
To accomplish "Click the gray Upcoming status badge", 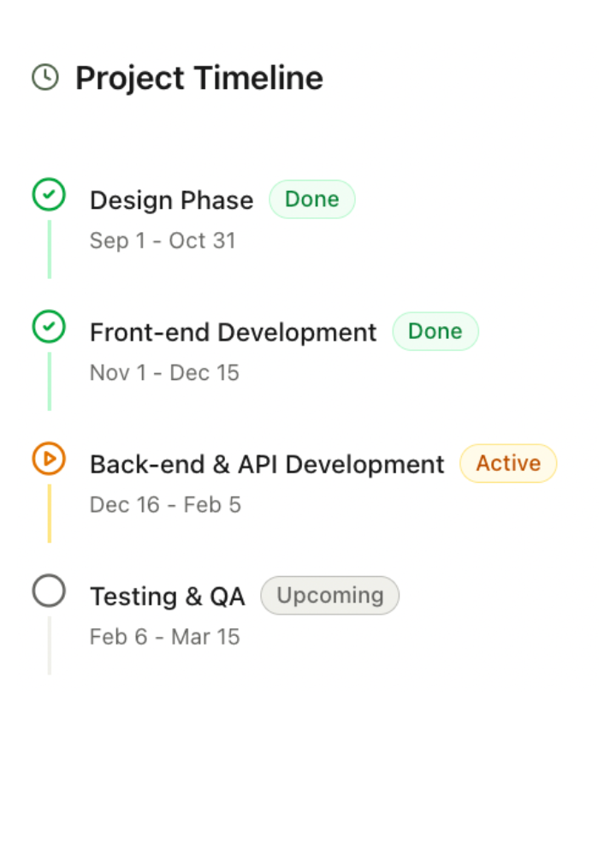I will pyautogui.click(x=329, y=595).
